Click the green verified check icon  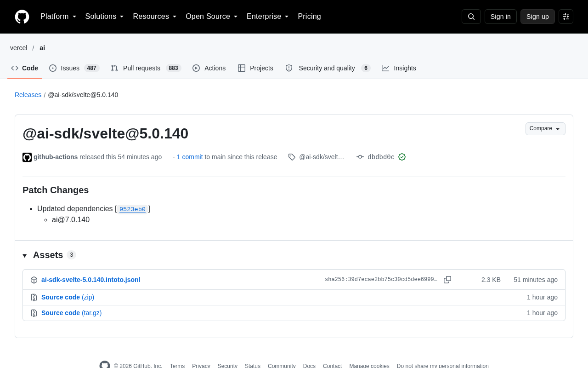point(402,157)
